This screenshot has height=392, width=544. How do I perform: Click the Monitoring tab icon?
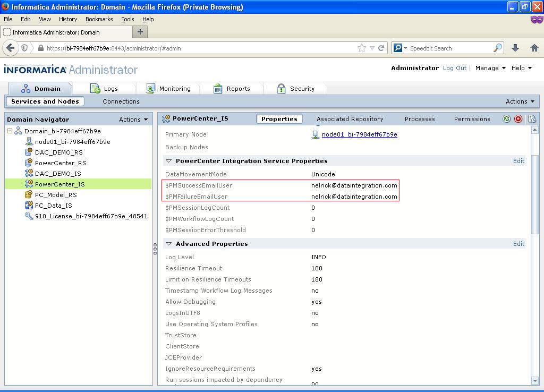tap(150, 89)
